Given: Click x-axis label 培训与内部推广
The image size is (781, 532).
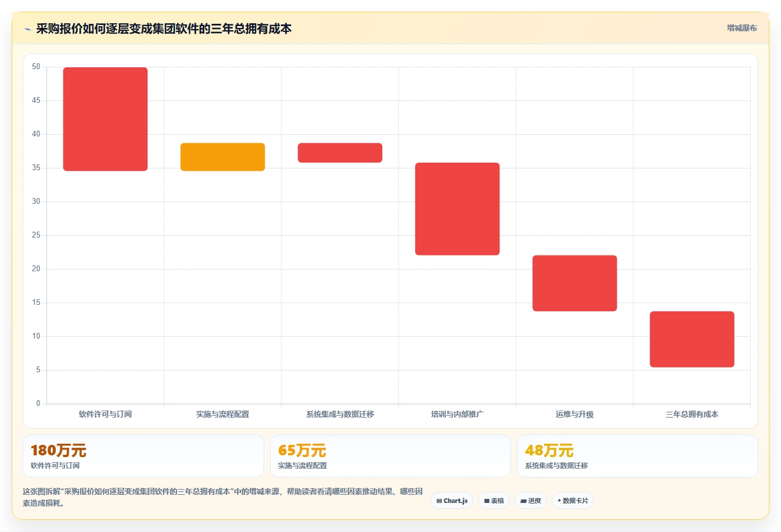Looking at the screenshot, I should coord(457,414).
